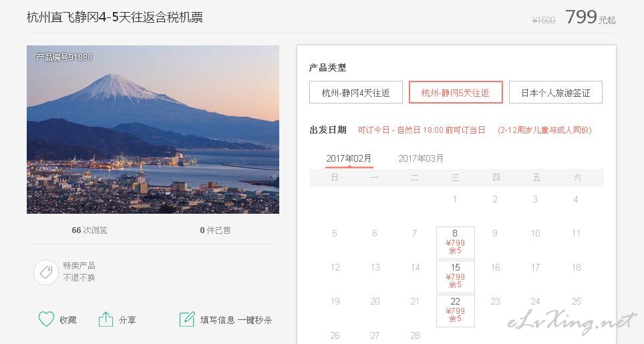Select 日本个人旅游签证 product type
644x344 pixels.
point(556,92)
